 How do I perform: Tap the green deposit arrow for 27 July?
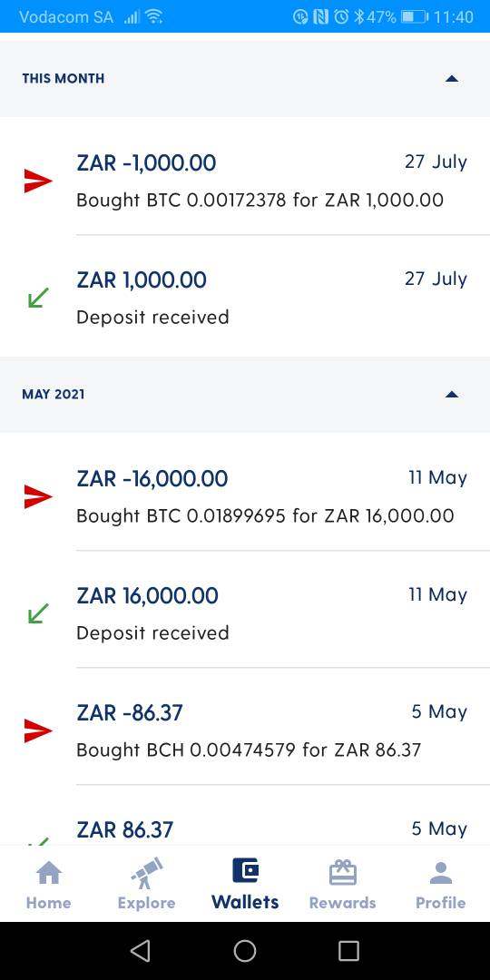click(38, 299)
